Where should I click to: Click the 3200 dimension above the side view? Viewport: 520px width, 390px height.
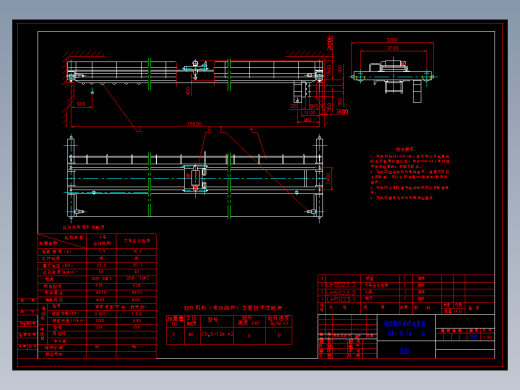(392, 40)
